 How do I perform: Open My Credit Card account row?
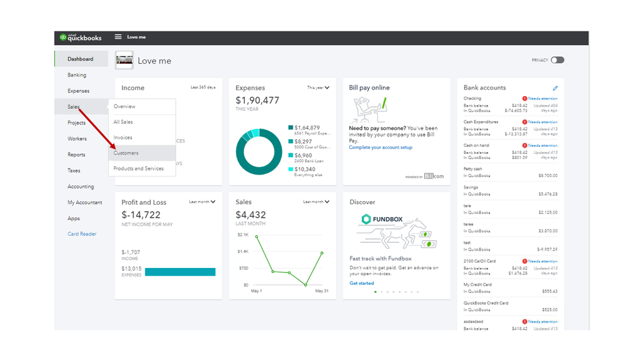click(510, 288)
